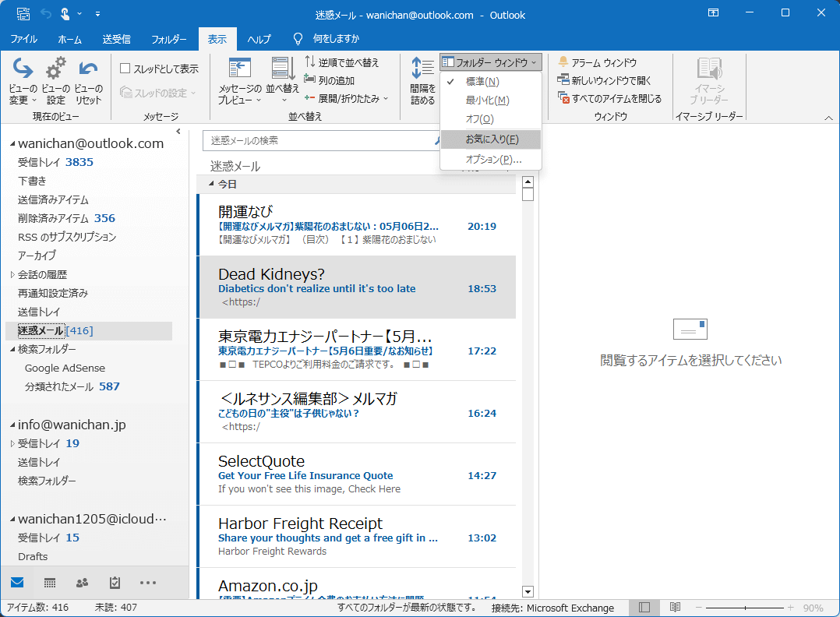The image size is (840, 617).
Task: Open 受信トレイ 3835 folder
Action: (x=56, y=162)
